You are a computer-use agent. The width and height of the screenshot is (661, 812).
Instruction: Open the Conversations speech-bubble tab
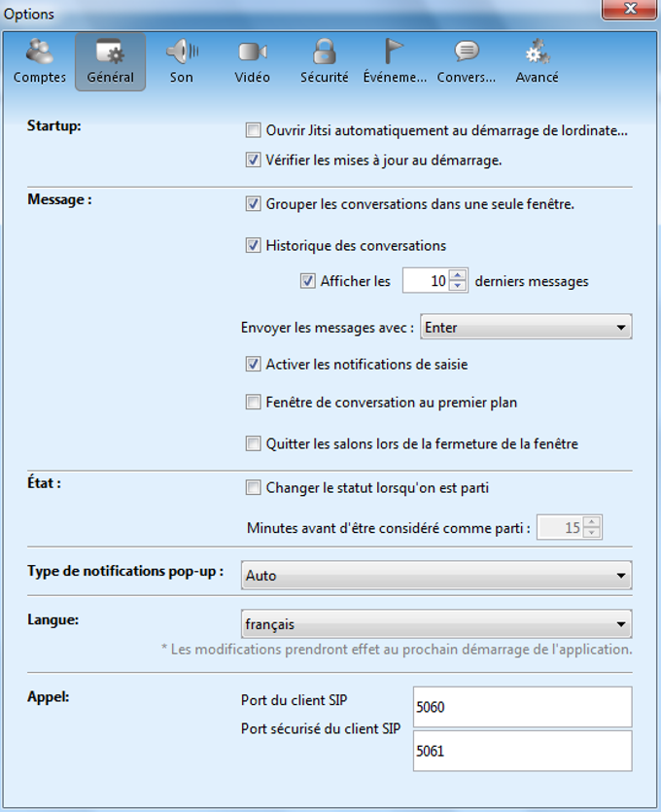pos(466,61)
